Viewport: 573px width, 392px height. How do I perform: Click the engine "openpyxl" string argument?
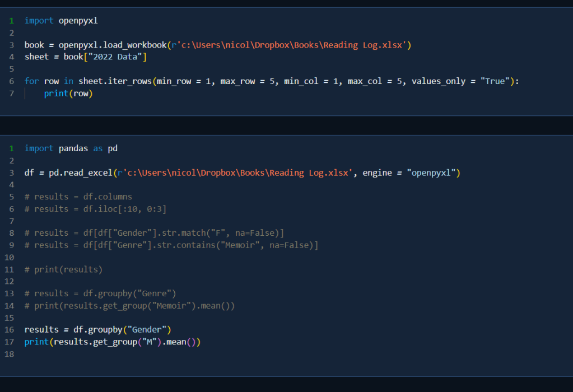click(431, 173)
